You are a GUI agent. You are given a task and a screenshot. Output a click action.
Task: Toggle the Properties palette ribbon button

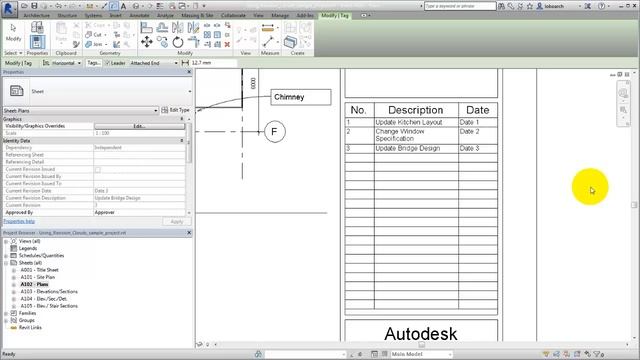37,42
